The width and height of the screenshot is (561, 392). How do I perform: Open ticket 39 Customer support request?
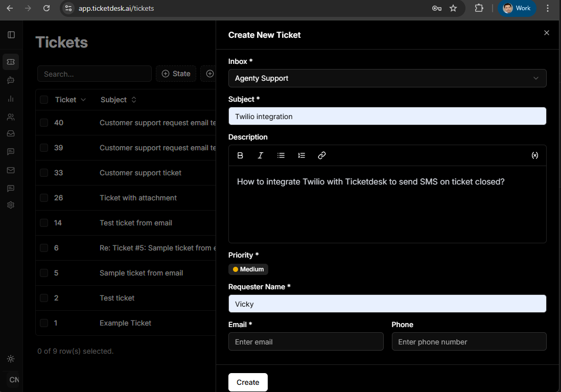pyautogui.click(x=157, y=148)
